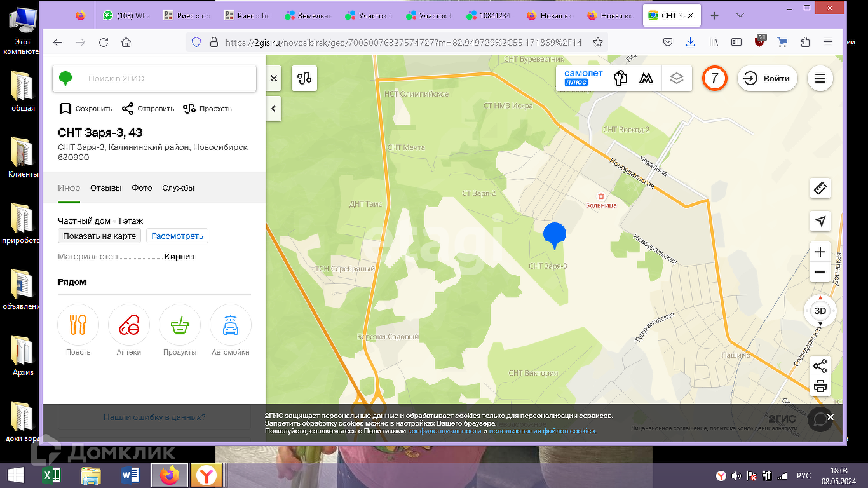868x488 pixels.
Task: Click the ad-blocker extension icon with badge 51
Action: (760, 42)
